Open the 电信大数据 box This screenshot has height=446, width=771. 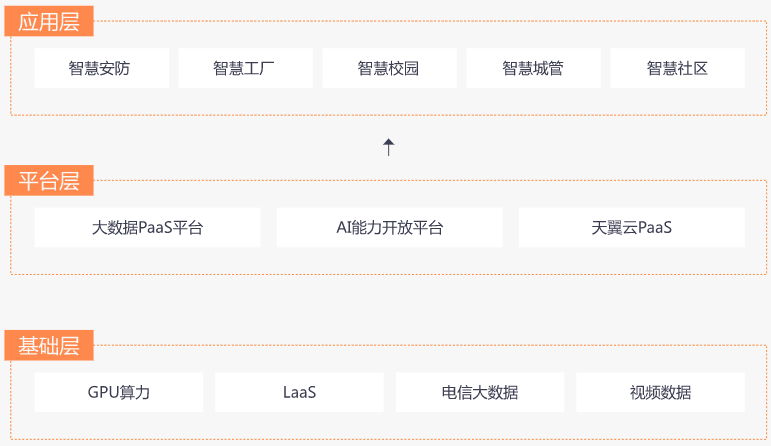(480, 392)
